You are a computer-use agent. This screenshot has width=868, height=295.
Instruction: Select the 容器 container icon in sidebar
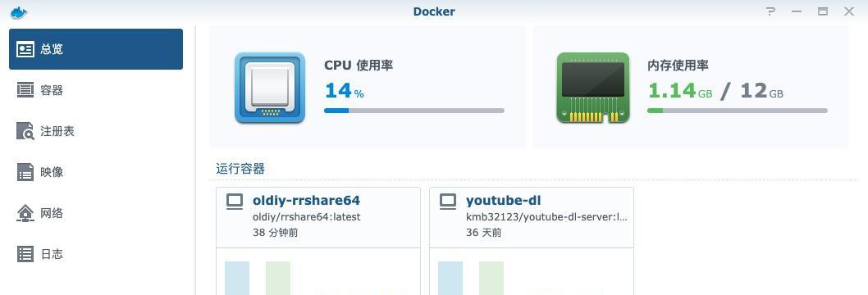click(25, 90)
